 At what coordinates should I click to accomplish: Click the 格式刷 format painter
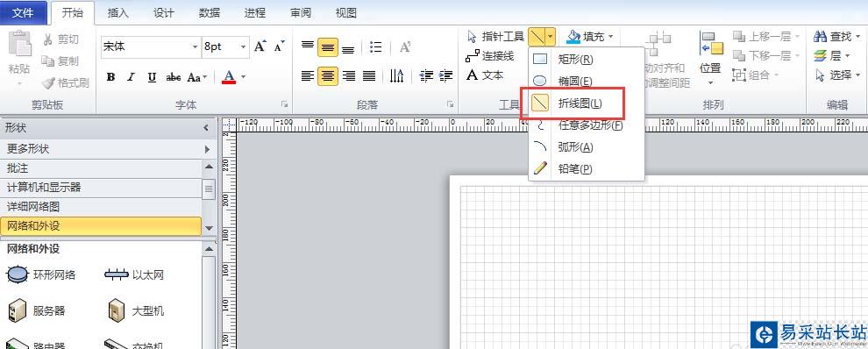tap(66, 83)
